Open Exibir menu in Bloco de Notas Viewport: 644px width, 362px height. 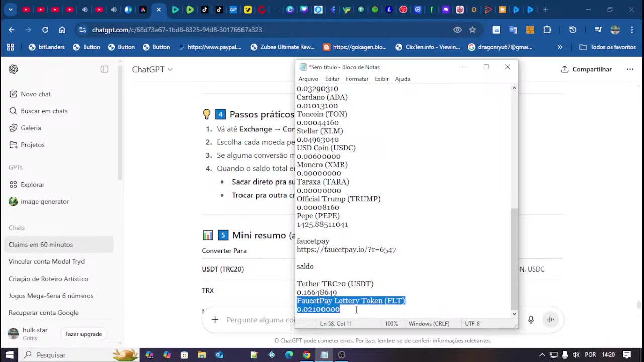click(x=382, y=79)
